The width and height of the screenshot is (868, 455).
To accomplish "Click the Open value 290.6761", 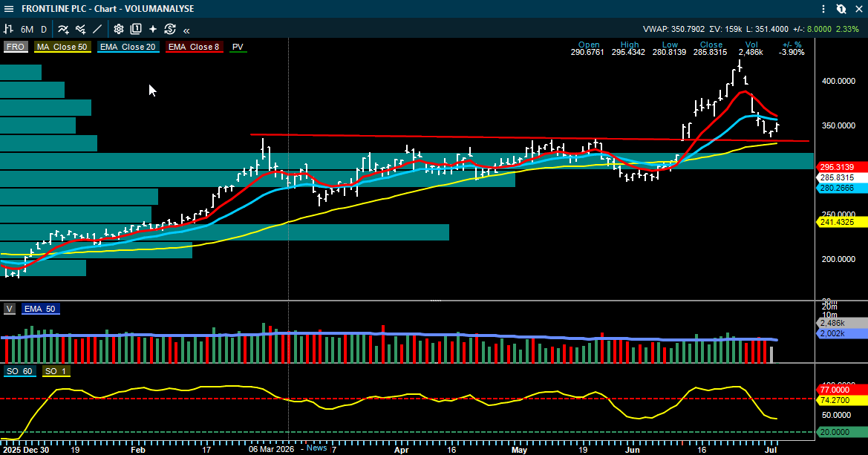I will coord(587,53).
